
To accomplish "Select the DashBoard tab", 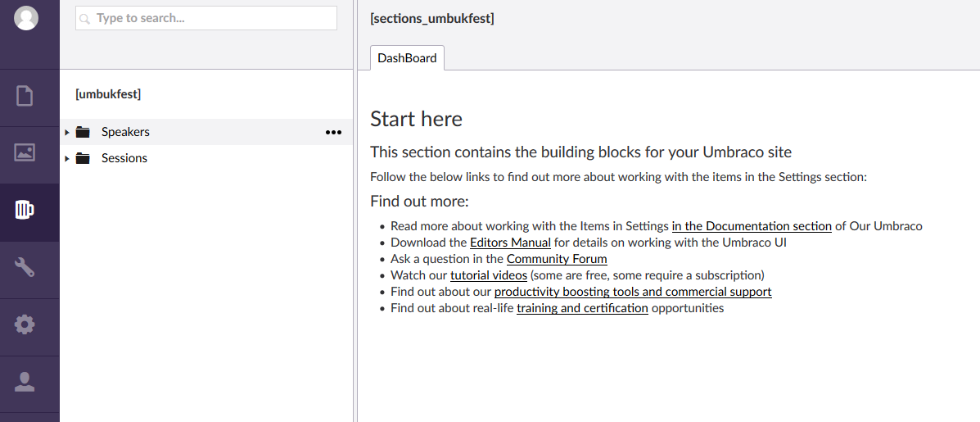I will pos(408,58).
